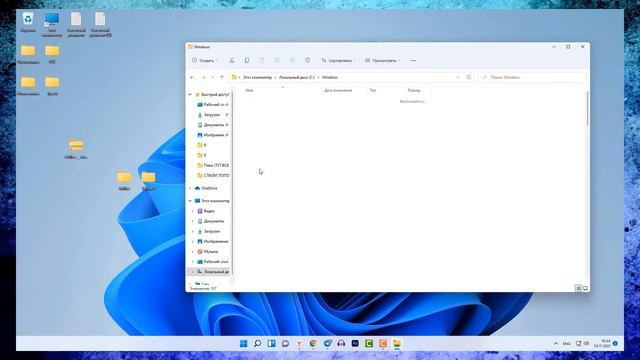The width and height of the screenshot is (640, 360).
Task: Click Локальный диск (C:) breadcrumb
Action: [297, 77]
